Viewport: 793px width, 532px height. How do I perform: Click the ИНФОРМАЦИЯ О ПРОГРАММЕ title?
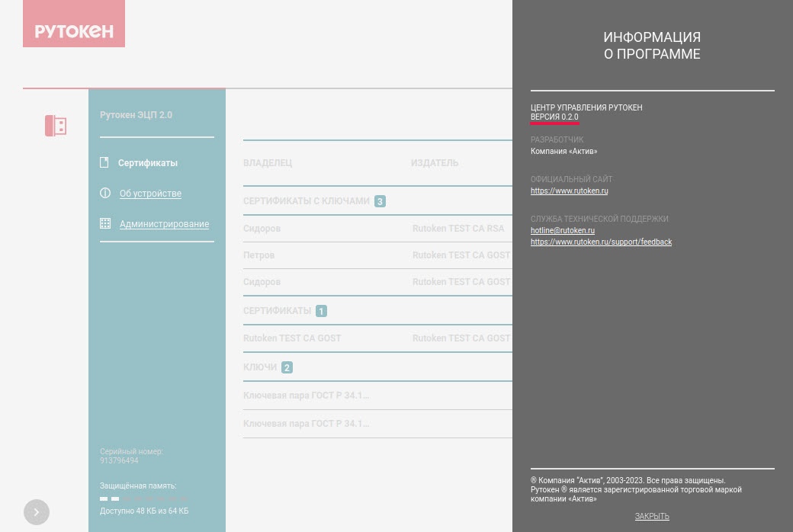point(652,46)
